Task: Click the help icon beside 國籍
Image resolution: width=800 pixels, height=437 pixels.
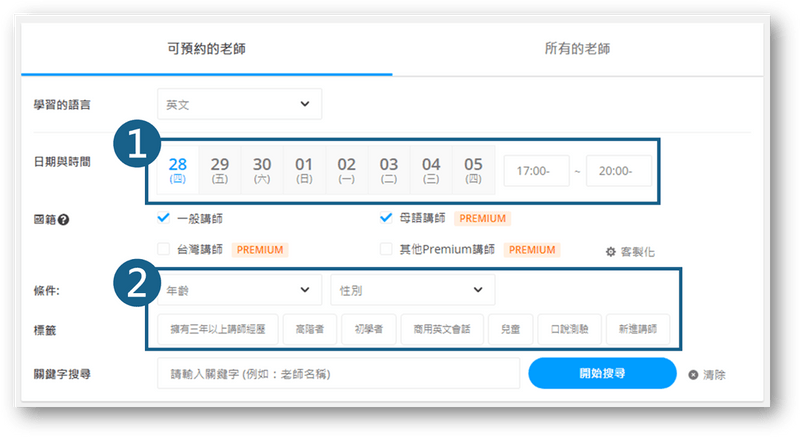Action: 63,219
